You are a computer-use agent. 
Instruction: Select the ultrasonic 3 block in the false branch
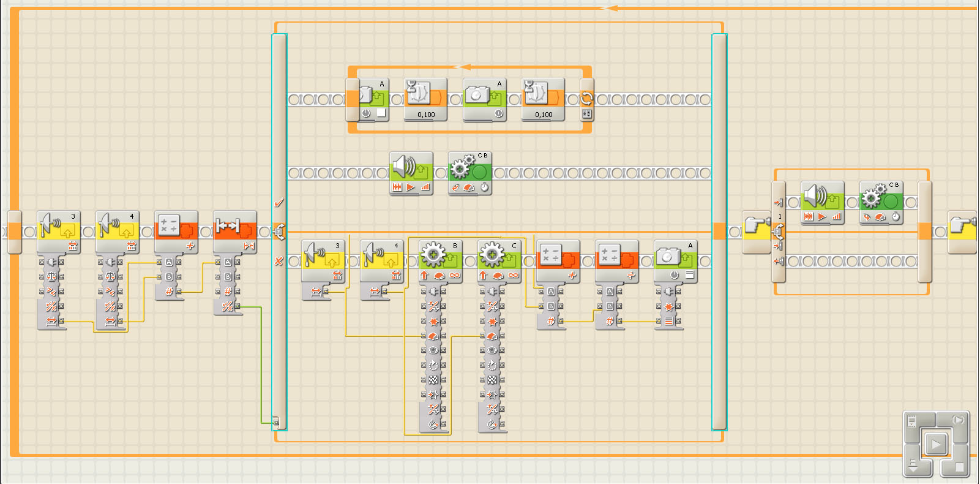[x=323, y=261]
